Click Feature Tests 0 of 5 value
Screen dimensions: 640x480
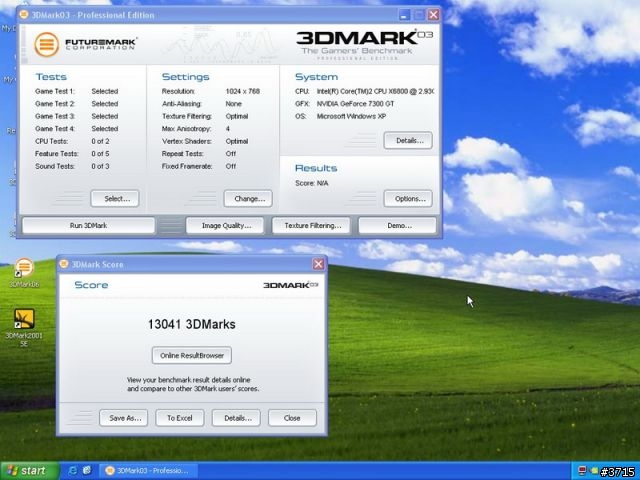pos(100,154)
